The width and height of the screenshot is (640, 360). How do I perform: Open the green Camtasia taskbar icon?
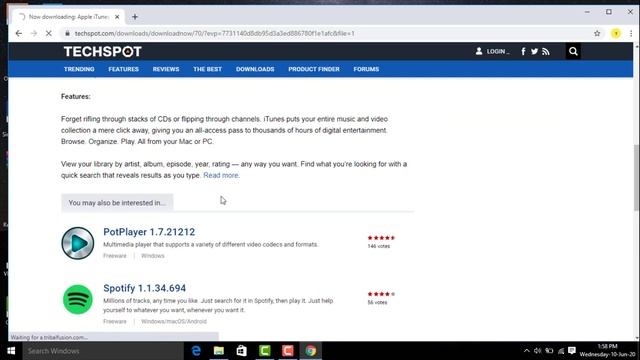coord(264,351)
